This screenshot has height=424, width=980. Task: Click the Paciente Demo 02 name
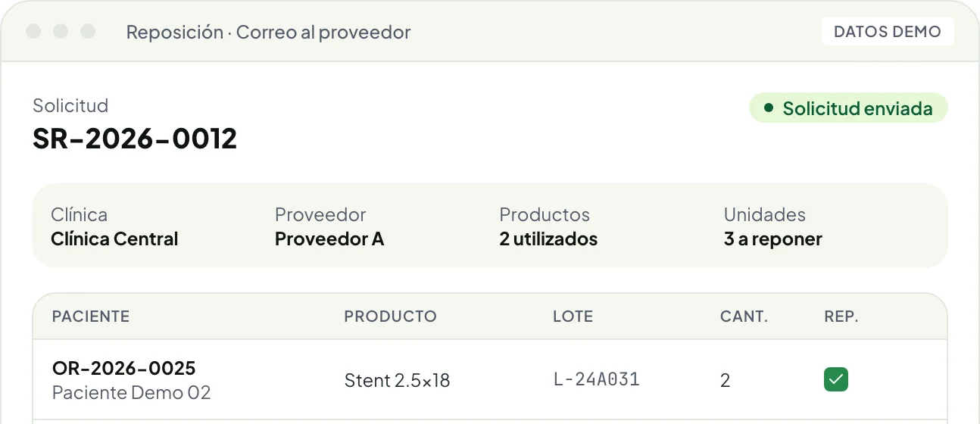coord(131,393)
